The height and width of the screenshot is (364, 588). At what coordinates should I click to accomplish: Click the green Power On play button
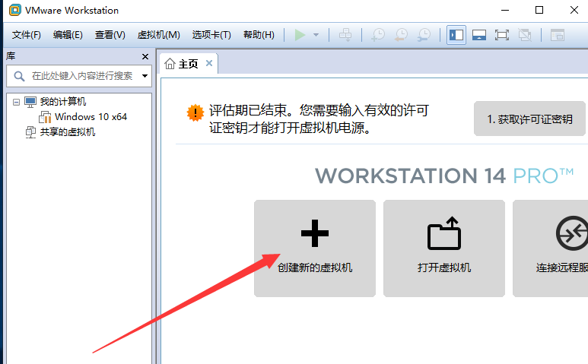(x=300, y=35)
